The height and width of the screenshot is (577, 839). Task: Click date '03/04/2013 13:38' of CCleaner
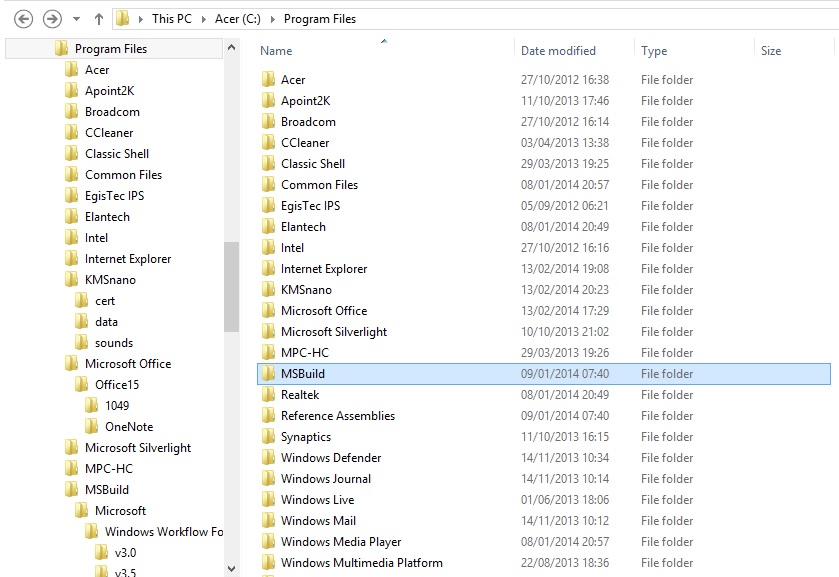coord(565,143)
